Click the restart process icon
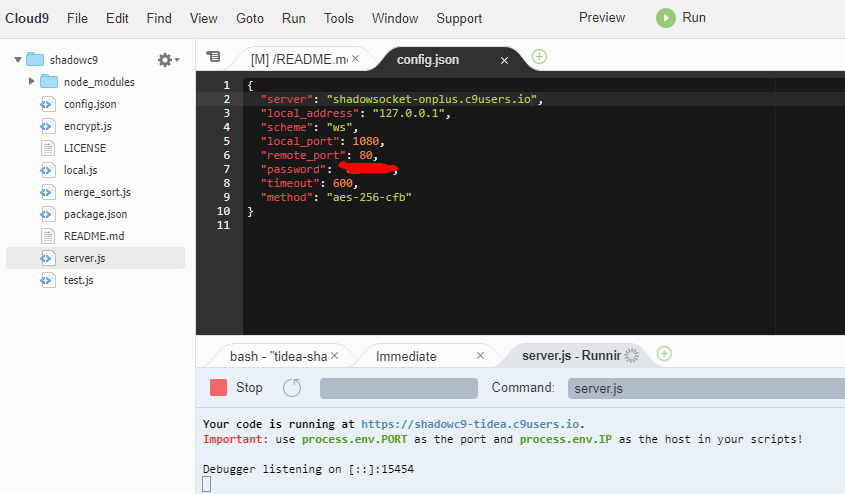 coord(292,388)
